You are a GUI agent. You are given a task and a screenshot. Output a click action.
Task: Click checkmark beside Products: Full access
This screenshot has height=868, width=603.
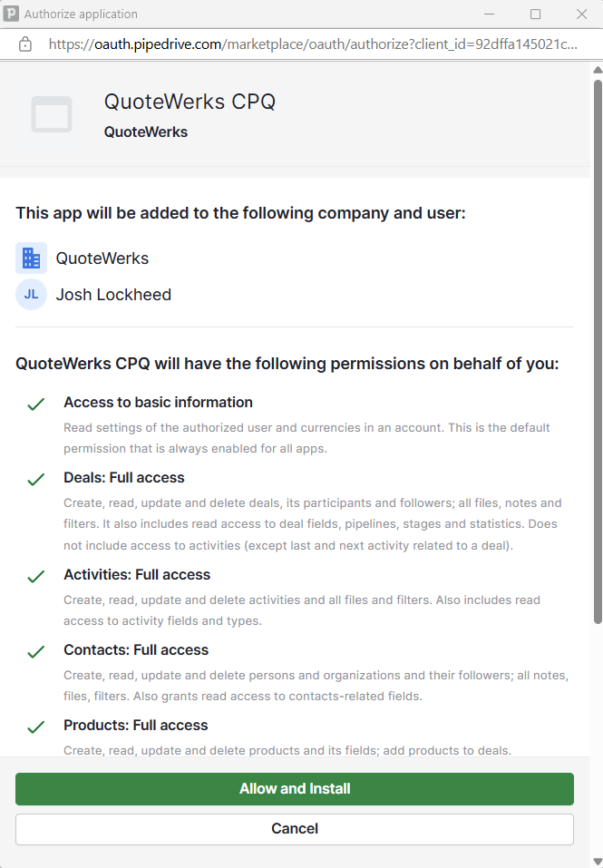point(36,727)
